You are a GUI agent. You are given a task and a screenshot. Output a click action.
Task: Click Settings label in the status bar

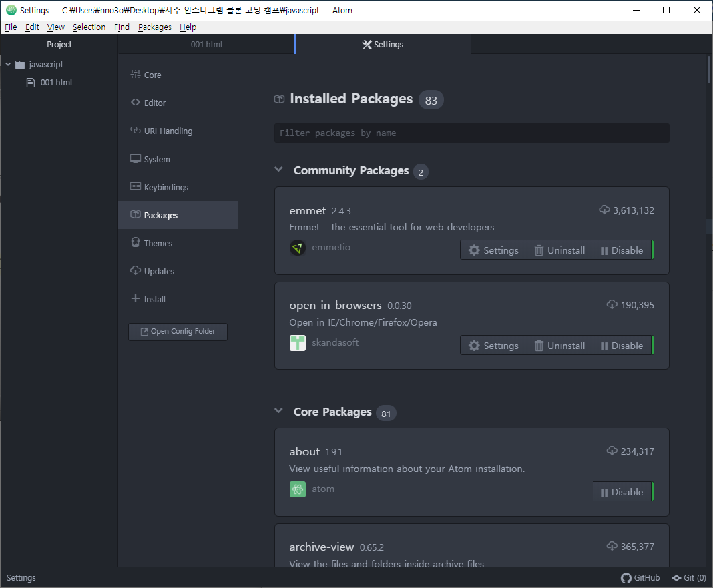pyautogui.click(x=21, y=578)
